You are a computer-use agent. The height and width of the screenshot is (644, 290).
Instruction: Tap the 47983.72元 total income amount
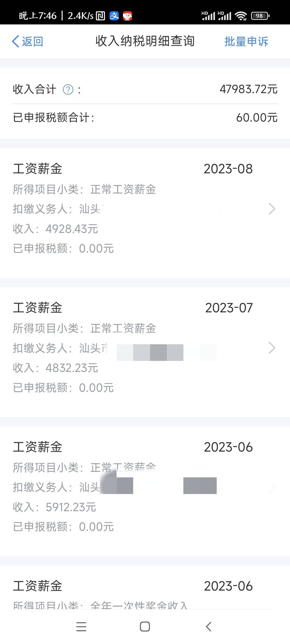pos(248,89)
